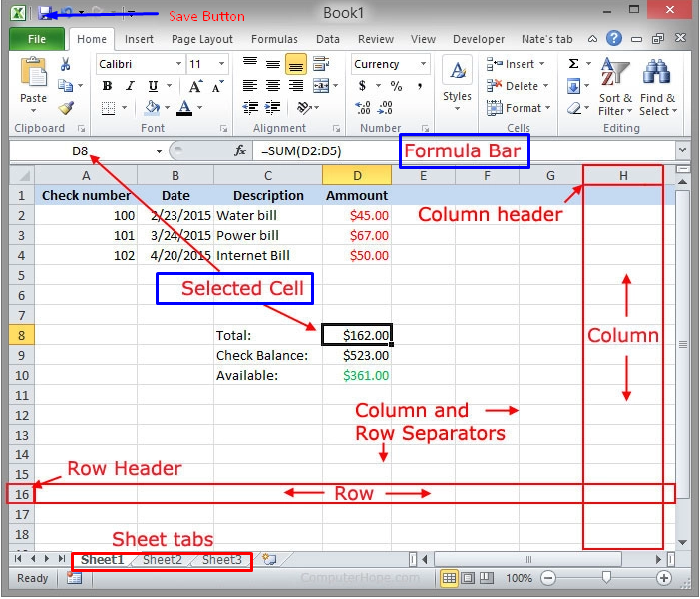Expand the formula bar with its chevron
Viewport: 700px width, 599px height.
click(x=682, y=150)
